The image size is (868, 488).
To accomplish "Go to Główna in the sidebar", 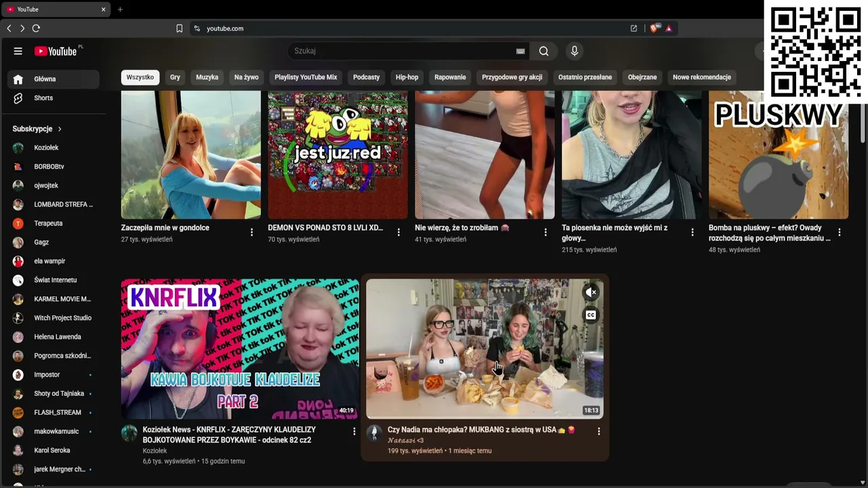I will tap(53, 79).
